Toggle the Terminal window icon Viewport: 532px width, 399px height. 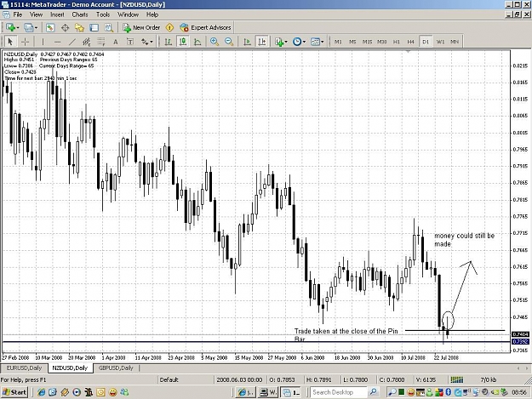click(94, 28)
